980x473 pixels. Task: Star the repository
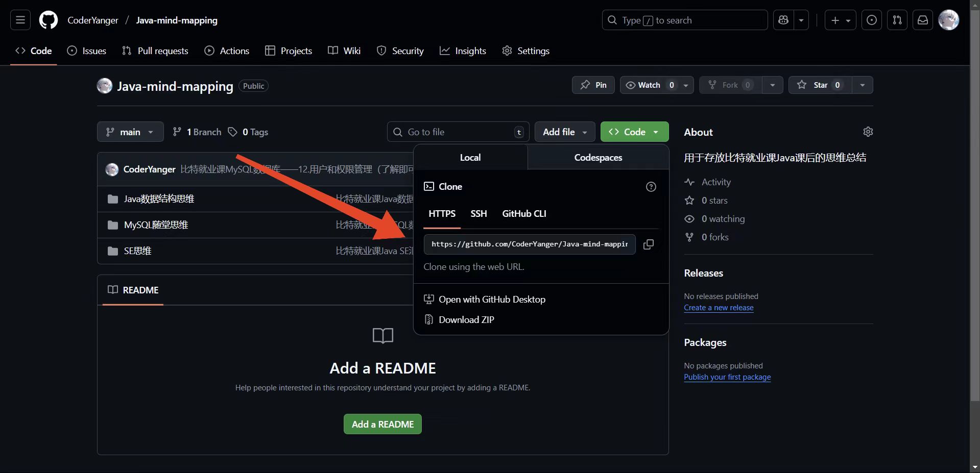point(820,85)
